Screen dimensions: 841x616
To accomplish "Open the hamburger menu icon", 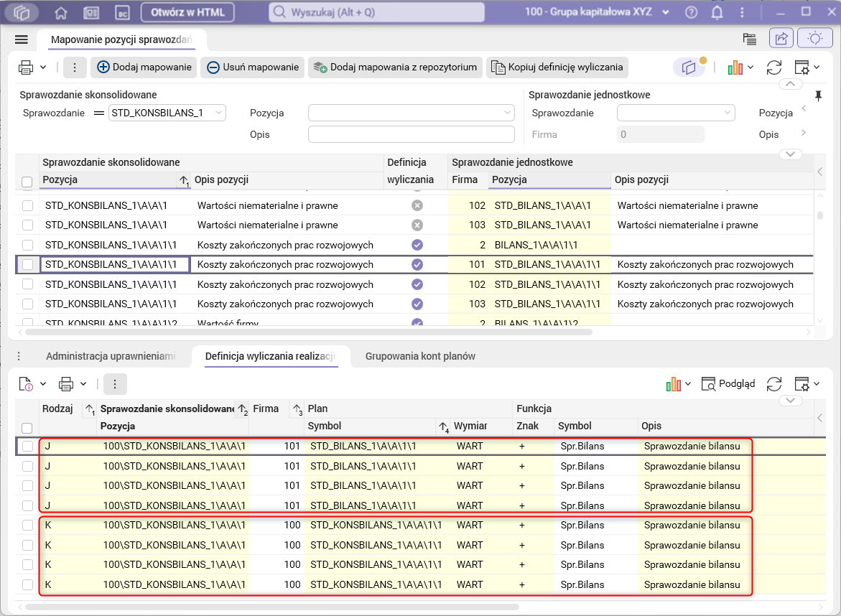I will 21,39.
